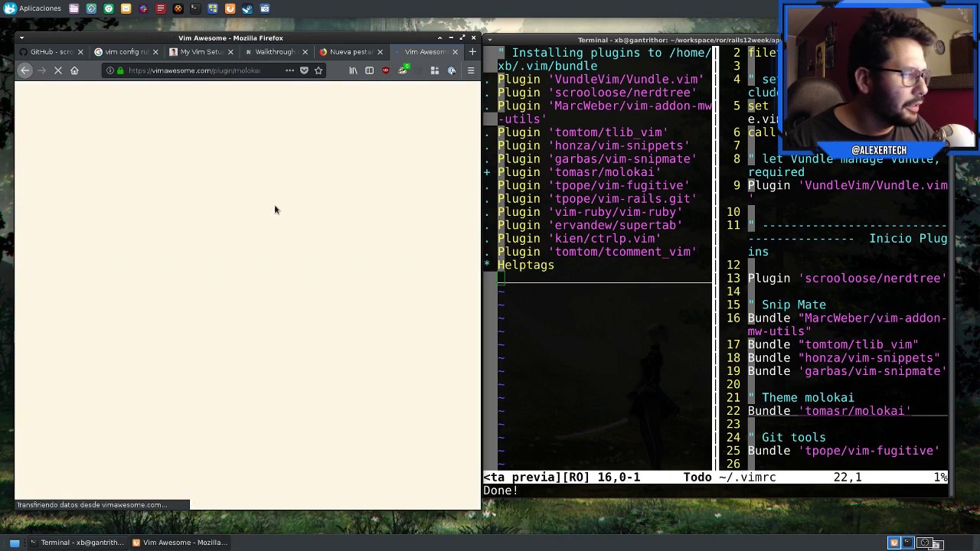This screenshot has width=980, height=551.
Task: Click 'ervandew/supertab' in the installer list
Action: [x=590, y=225]
